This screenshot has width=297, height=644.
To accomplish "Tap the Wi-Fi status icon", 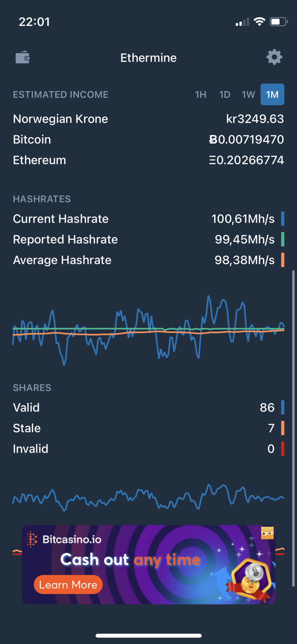I will point(259,21).
